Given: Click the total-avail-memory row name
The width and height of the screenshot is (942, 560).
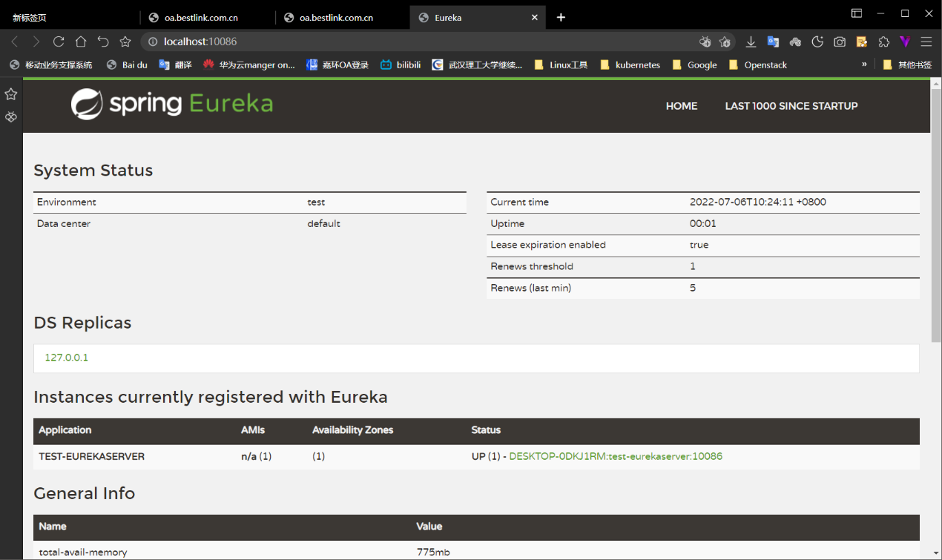Looking at the screenshot, I should tap(83, 552).
